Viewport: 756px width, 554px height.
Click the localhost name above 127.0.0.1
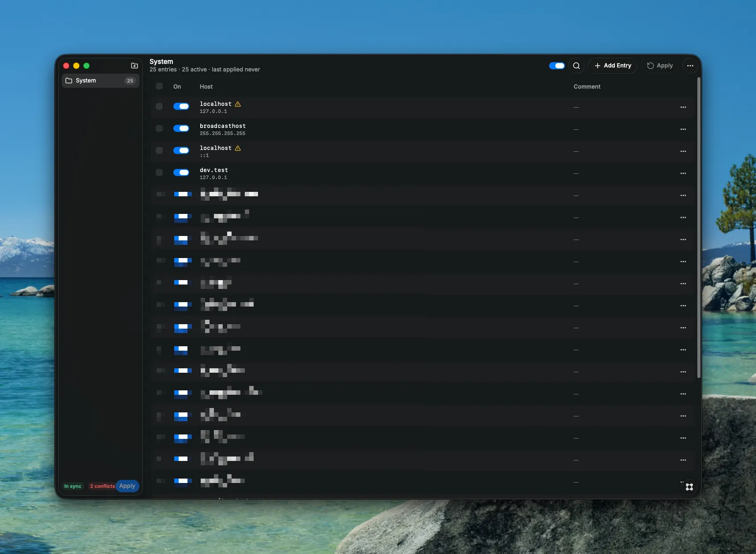tap(216, 104)
